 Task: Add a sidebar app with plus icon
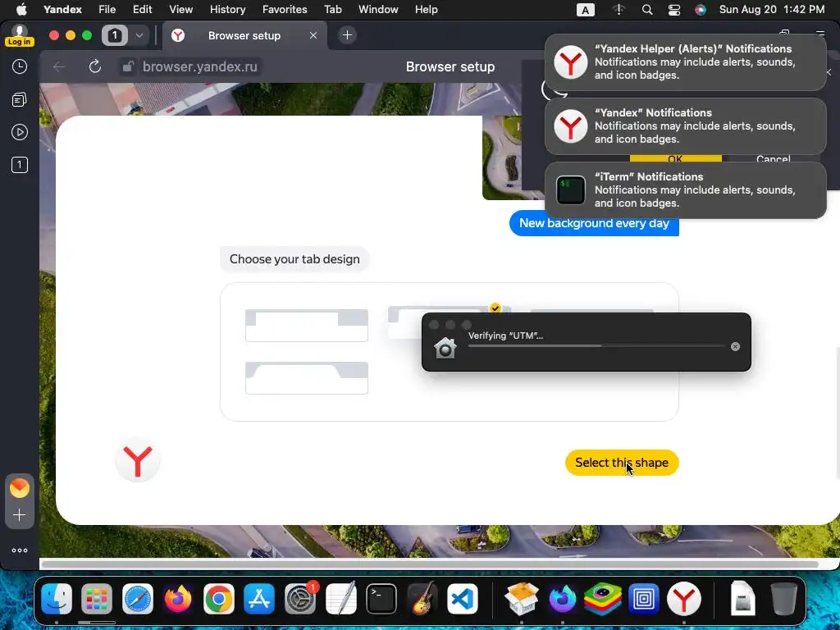(20, 515)
